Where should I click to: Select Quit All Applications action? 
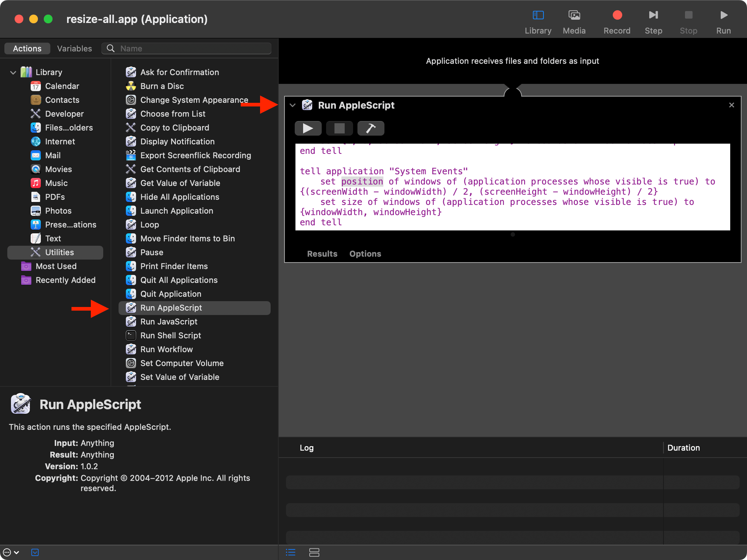pos(172,280)
